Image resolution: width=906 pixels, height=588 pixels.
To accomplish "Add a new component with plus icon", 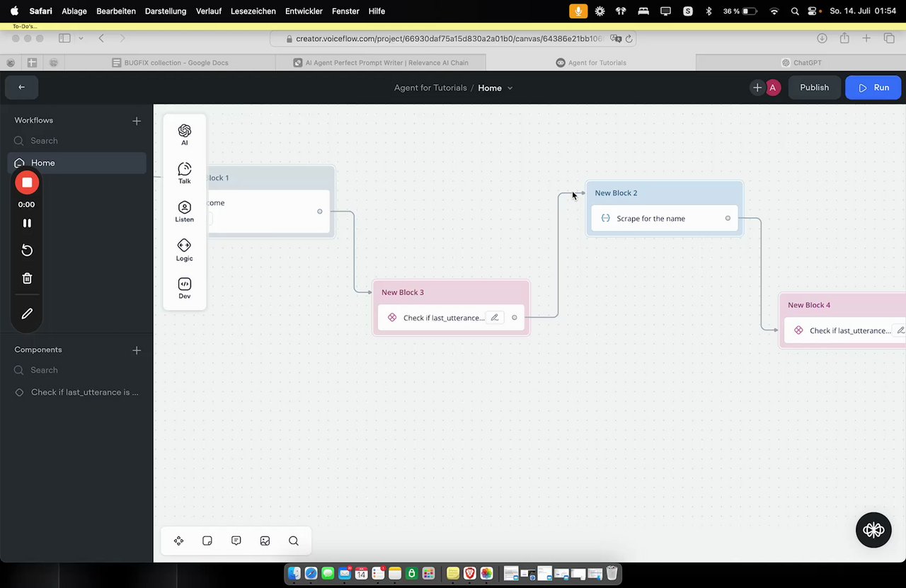I will pyautogui.click(x=137, y=350).
